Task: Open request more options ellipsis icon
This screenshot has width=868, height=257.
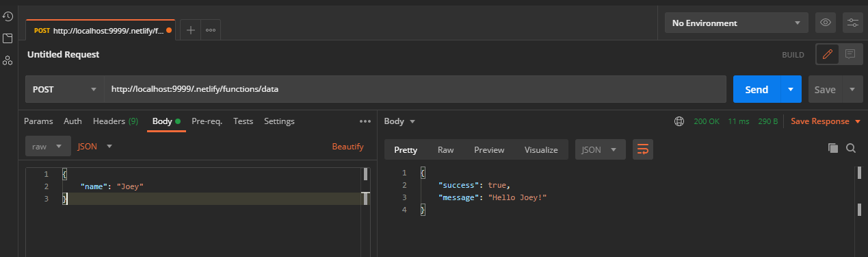Action: click(365, 121)
